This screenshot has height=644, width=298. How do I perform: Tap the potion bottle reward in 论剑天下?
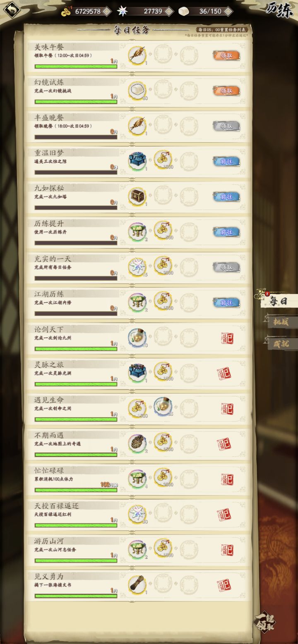(x=137, y=338)
